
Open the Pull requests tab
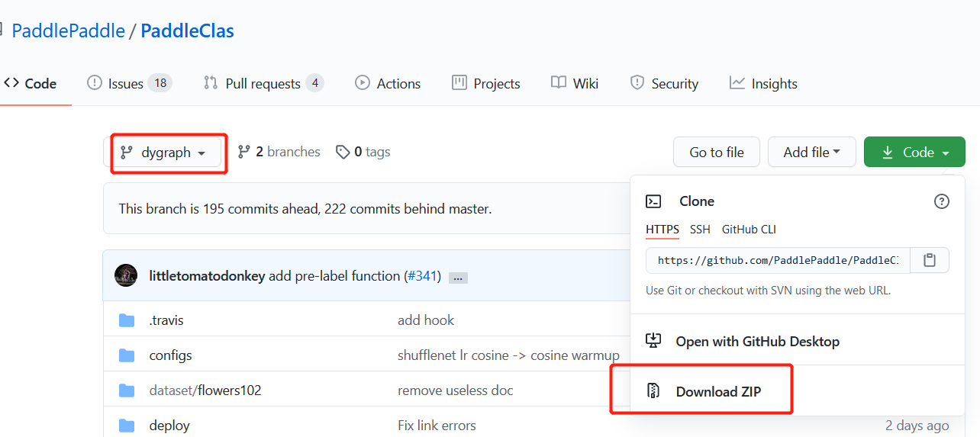tap(263, 84)
